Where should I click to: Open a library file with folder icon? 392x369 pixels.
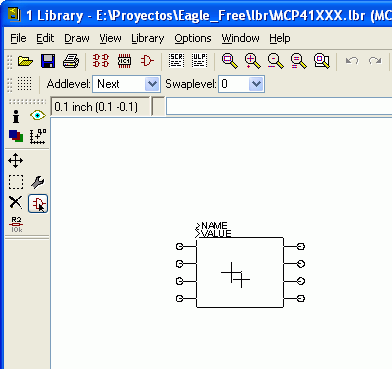[25, 61]
